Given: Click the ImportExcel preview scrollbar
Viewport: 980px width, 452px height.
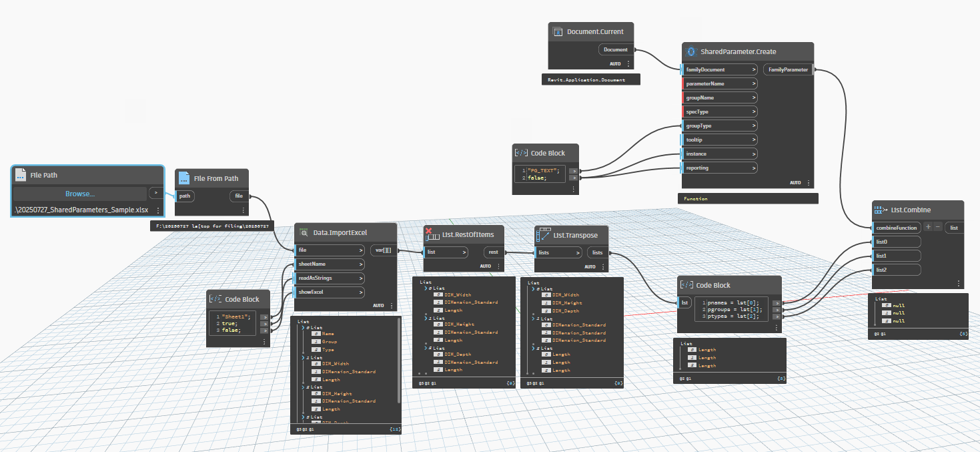Looking at the screenshot, I should pyautogui.click(x=400, y=361).
